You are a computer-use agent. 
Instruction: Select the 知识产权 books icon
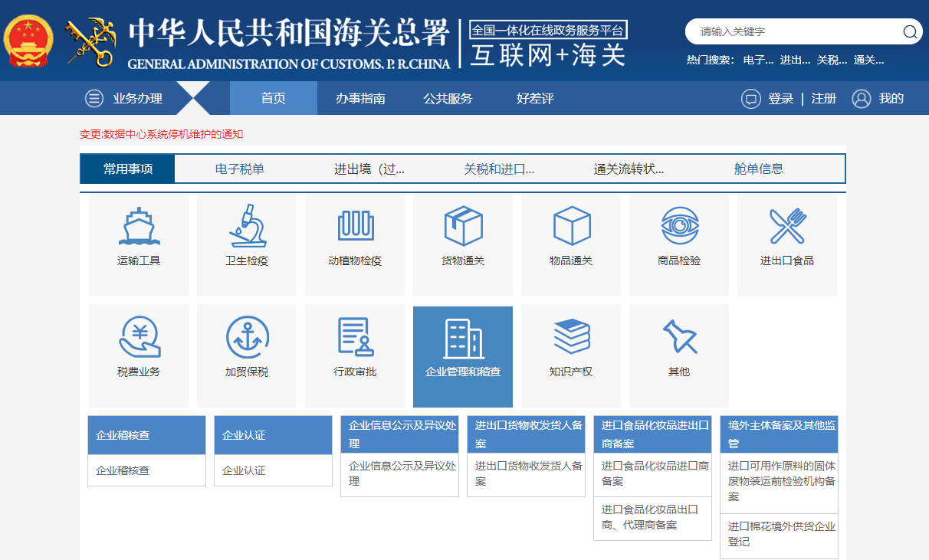(570, 352)
